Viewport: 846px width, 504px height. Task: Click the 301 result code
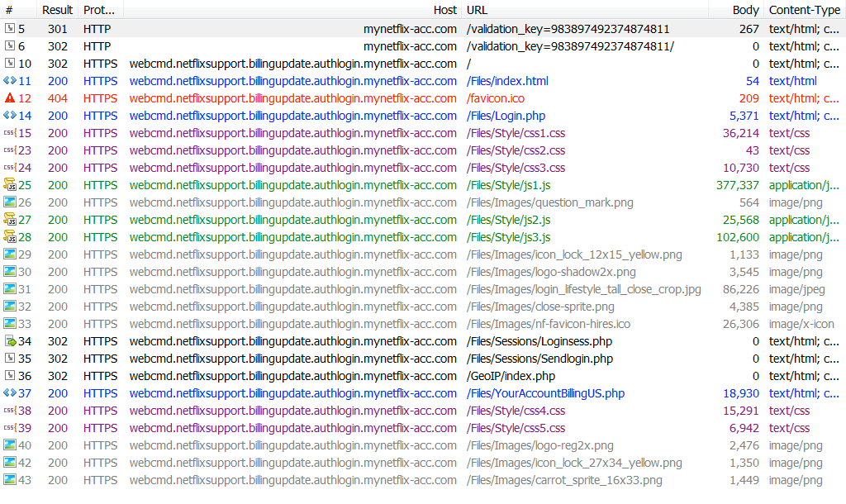click(x=58, y=29)
